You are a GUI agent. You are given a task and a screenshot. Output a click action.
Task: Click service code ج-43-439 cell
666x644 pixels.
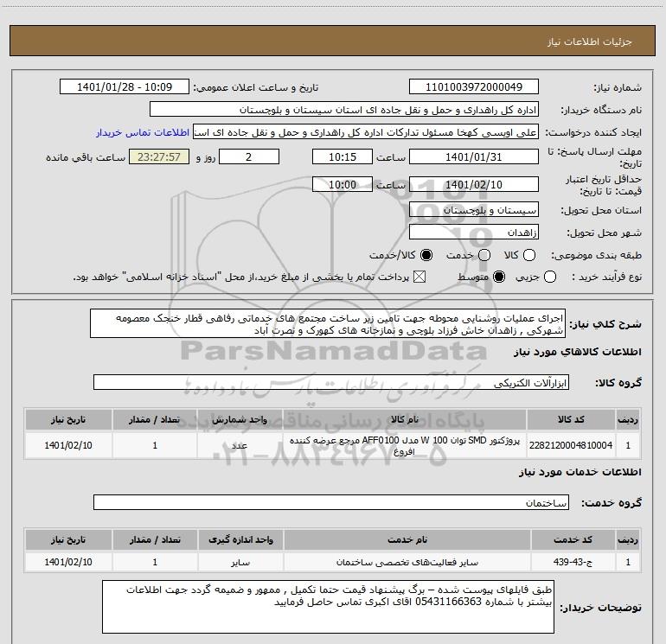pyautogui.click(x=573, y=562)
